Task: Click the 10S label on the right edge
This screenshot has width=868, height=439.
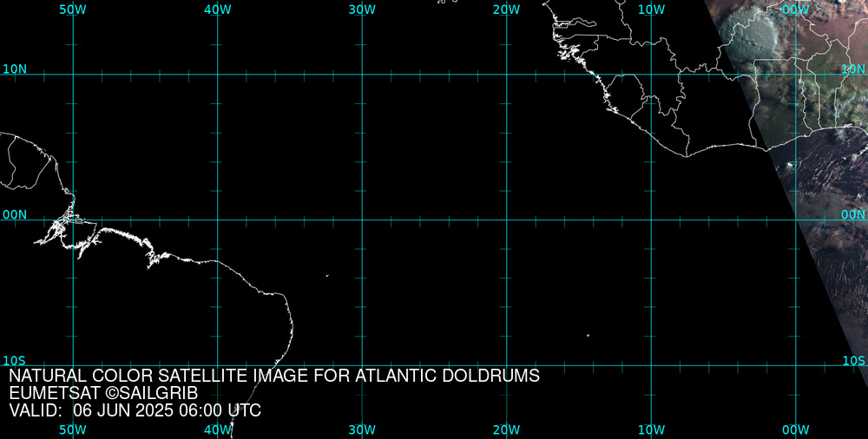Action: tap(853, 361)
